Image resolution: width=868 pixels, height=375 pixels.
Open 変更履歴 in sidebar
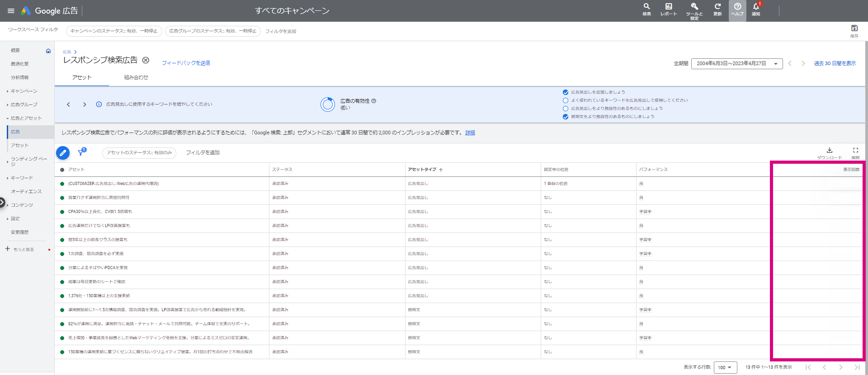click(x=20, y=232)
